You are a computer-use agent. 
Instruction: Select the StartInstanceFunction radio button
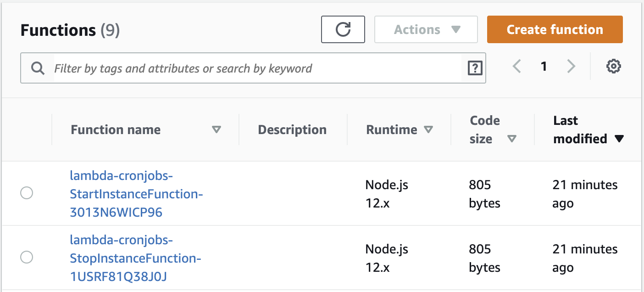[27, 193]
